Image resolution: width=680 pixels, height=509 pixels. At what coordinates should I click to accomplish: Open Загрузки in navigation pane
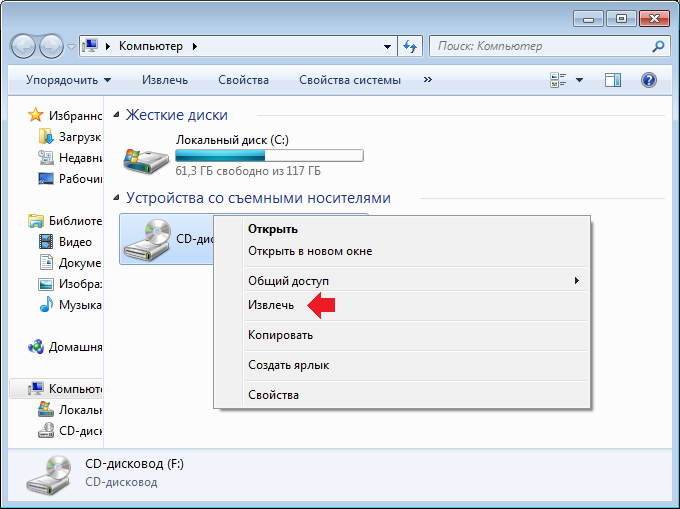tap(69, 137)
